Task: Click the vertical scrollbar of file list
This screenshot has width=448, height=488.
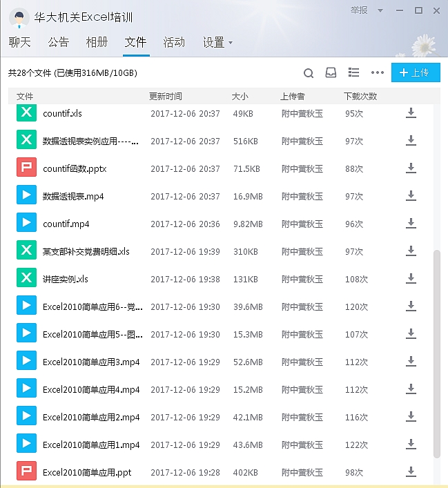Action: (436, 352)
